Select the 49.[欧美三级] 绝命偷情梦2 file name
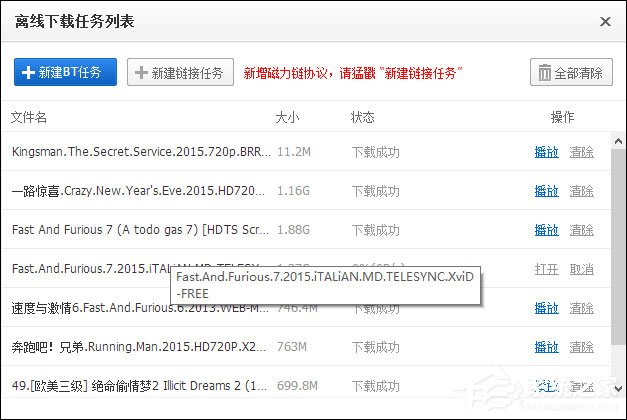The image size is (627, 420). pyautogui.click(x=139, y=386)
